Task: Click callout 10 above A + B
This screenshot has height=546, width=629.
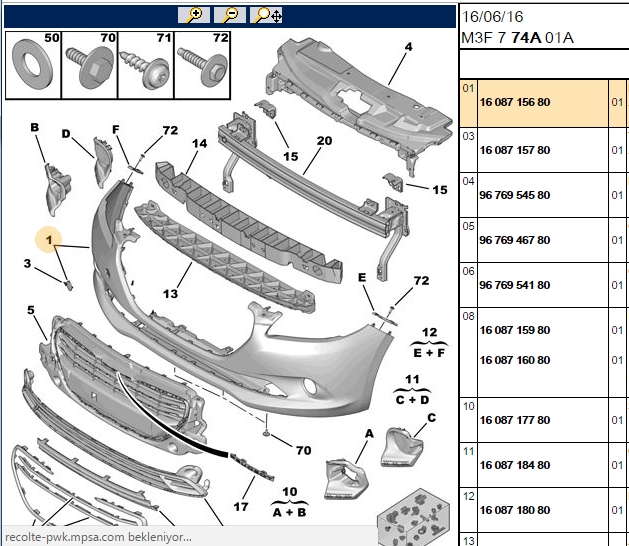Action: [290, 492]
